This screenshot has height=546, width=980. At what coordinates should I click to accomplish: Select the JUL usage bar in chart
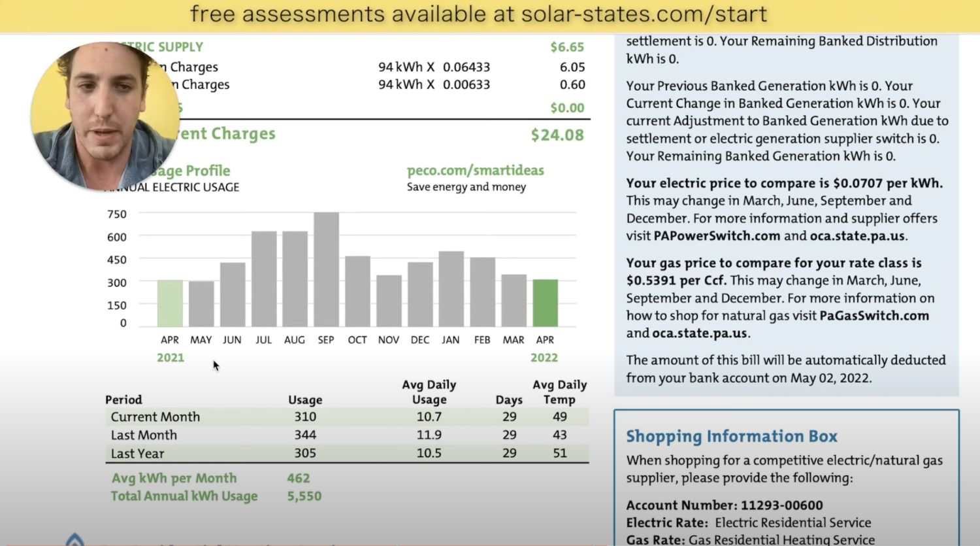click(x=263, y=279)
